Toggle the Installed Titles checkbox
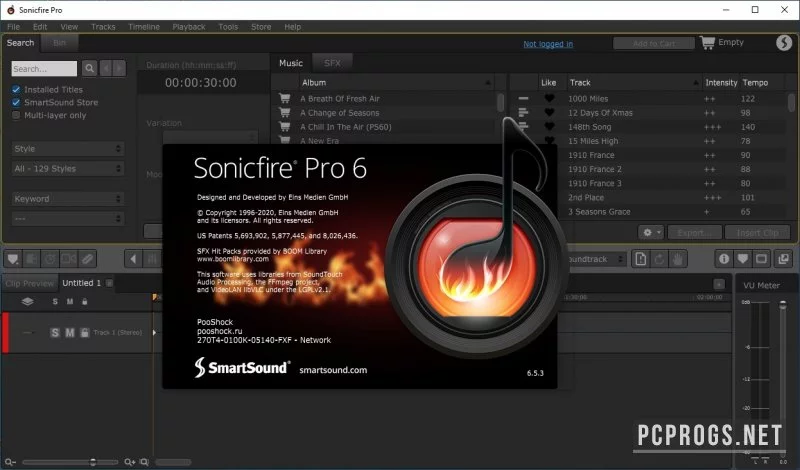This screenshot has width=800, height=470. coord(16,89)
